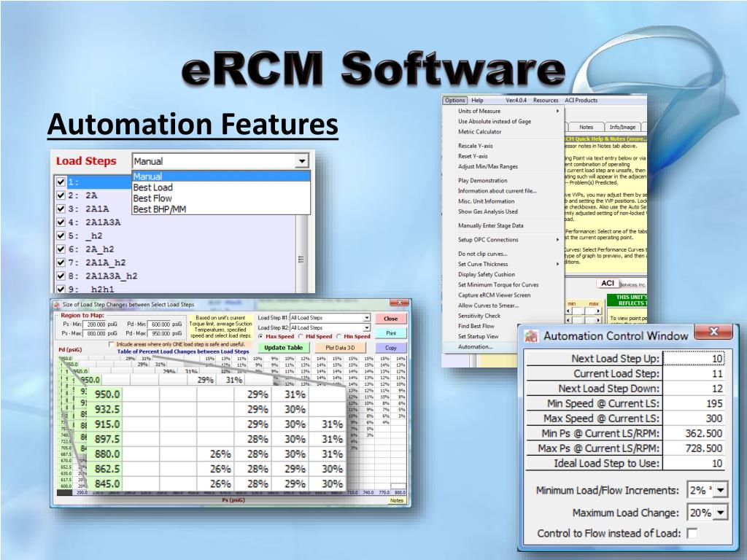Open Automation... from Options menu
747x560 pixels.
[x=503, y=346]
